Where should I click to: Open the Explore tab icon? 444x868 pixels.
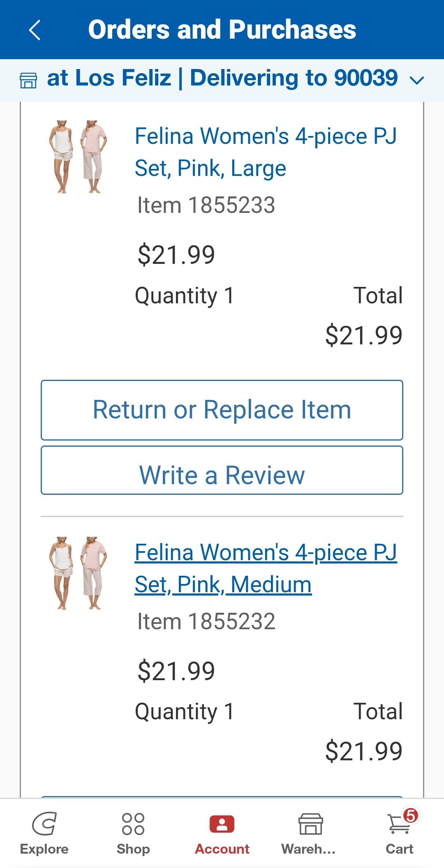tap(44, 824)
